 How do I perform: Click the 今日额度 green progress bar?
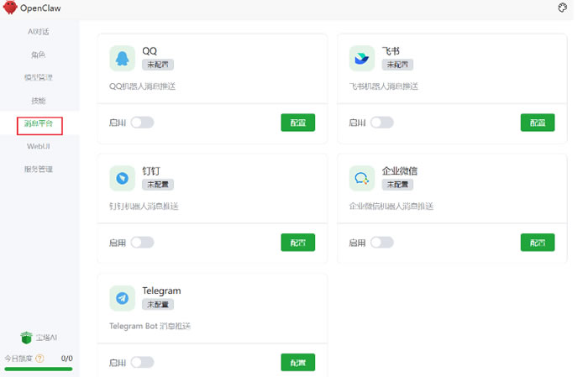click(x=39, y=369)
